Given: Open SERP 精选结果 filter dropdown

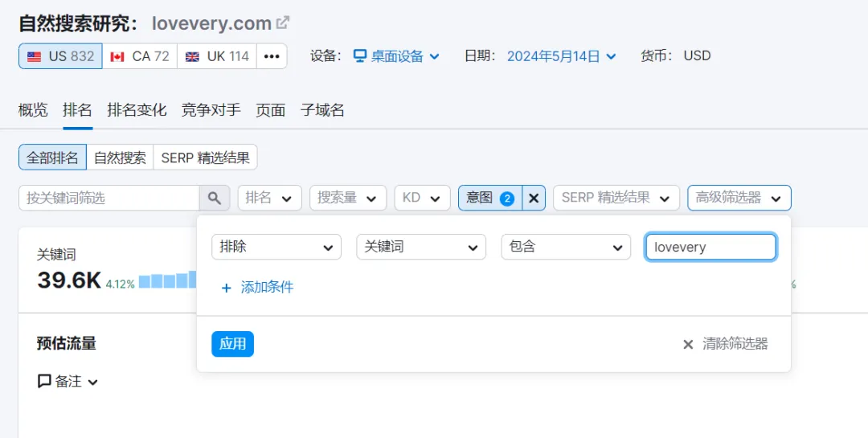Looking at the screenshot, I should click(616, 198).
